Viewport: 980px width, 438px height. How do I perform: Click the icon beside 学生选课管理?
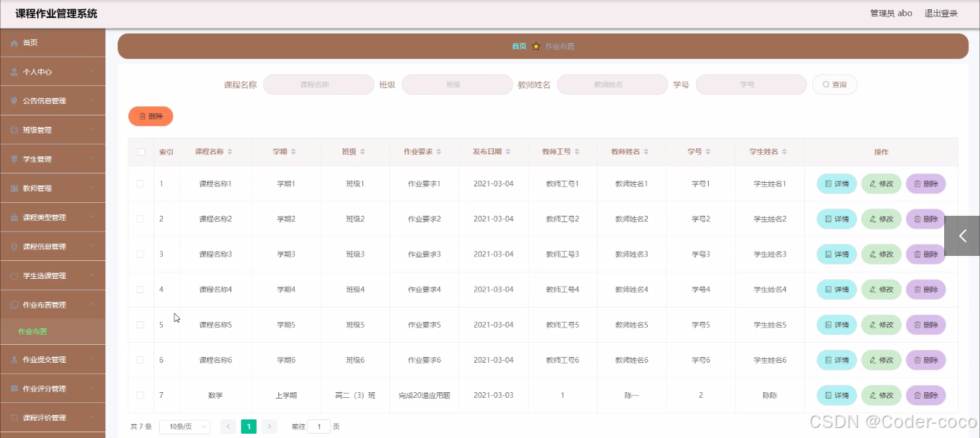[x=14, y=276]
